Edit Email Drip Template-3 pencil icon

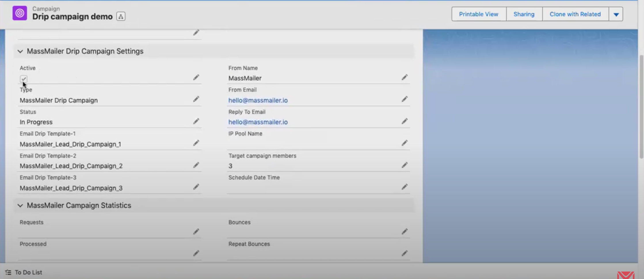(196, 187)
